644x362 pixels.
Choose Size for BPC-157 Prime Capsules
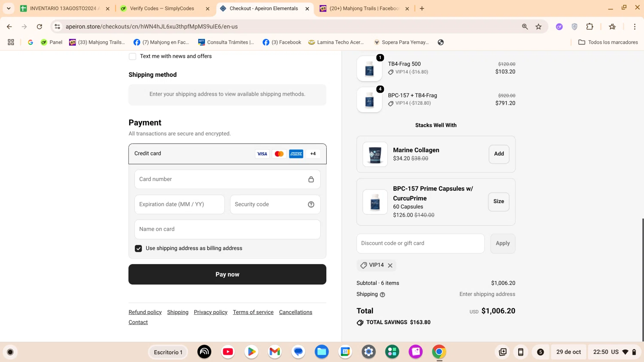click(498, 202)
